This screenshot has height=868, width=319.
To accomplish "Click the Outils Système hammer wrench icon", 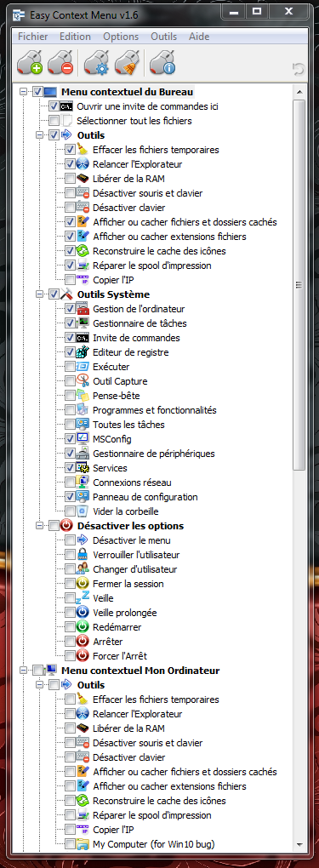I will [x=66, y=294].
